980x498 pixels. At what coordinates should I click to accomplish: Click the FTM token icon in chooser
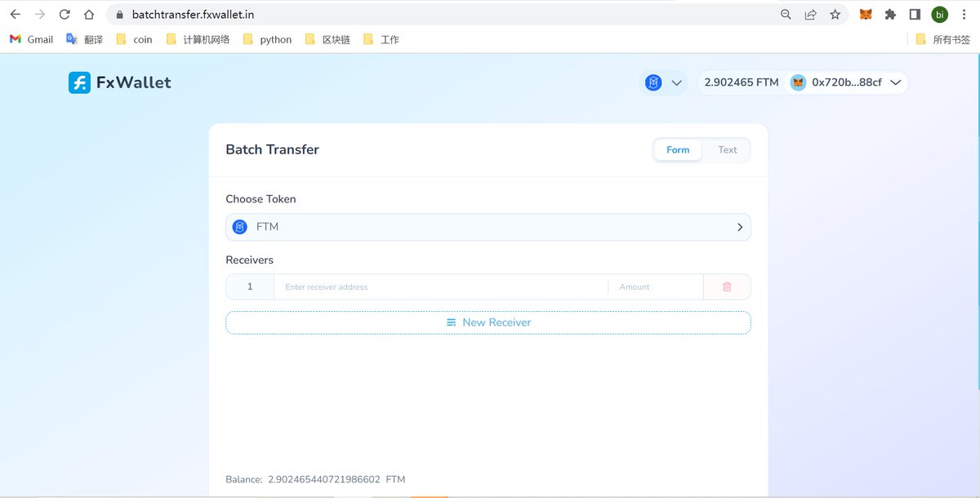240,227
